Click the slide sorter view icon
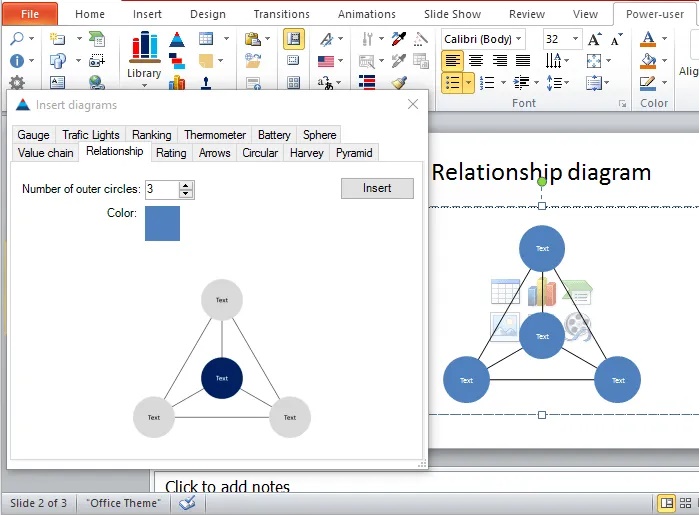Screen dimensions: 700x515 (686, 503)
